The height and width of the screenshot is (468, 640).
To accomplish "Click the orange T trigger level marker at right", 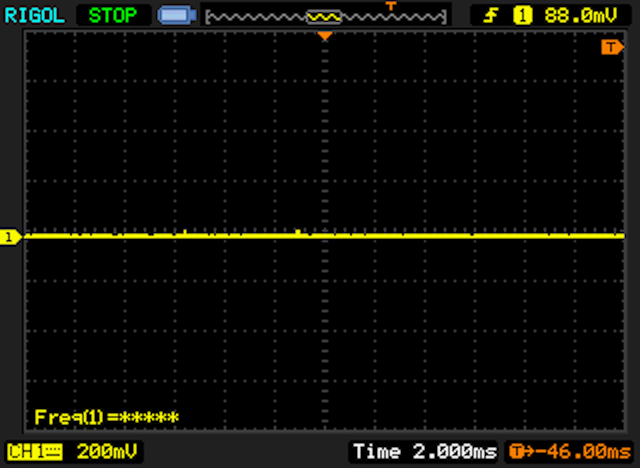I will click(609, 48).
